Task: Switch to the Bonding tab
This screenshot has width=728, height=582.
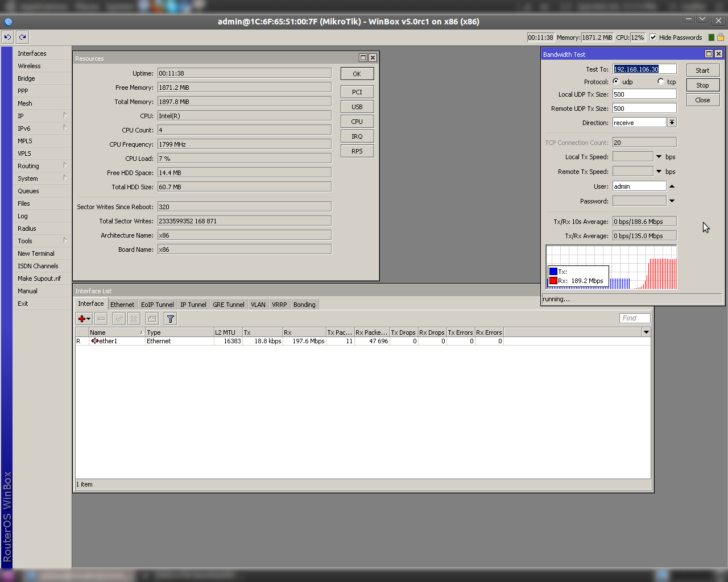Action: (304, 305)
